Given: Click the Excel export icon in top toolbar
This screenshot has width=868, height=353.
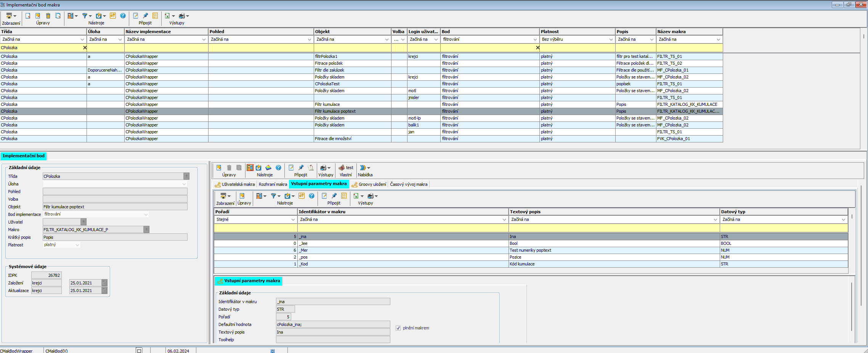Looking at the screenshot, I should 167,16.
